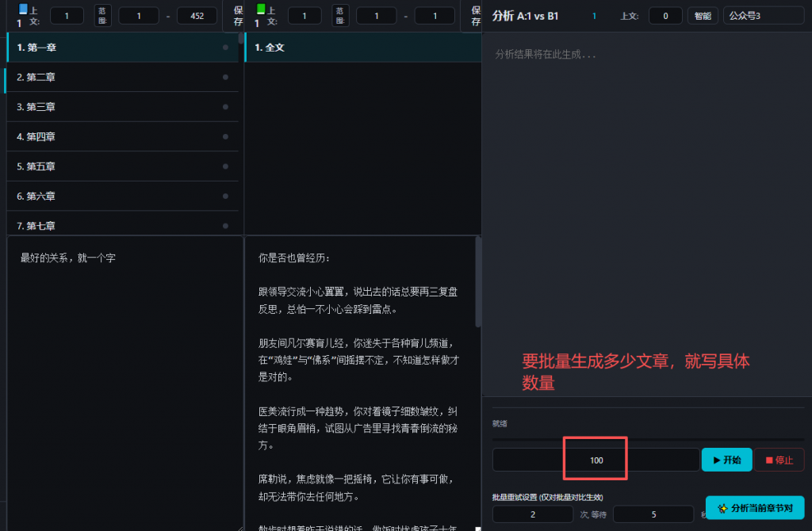
Task: Click the status dot beside 第五章
Action: (225, 166)
